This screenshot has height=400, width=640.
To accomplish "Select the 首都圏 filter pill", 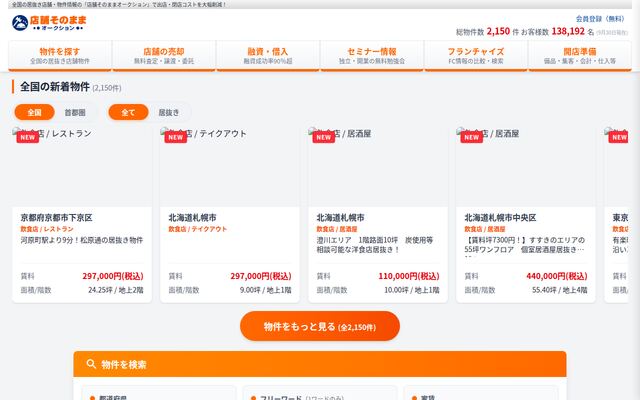I will tap(75, 112).
